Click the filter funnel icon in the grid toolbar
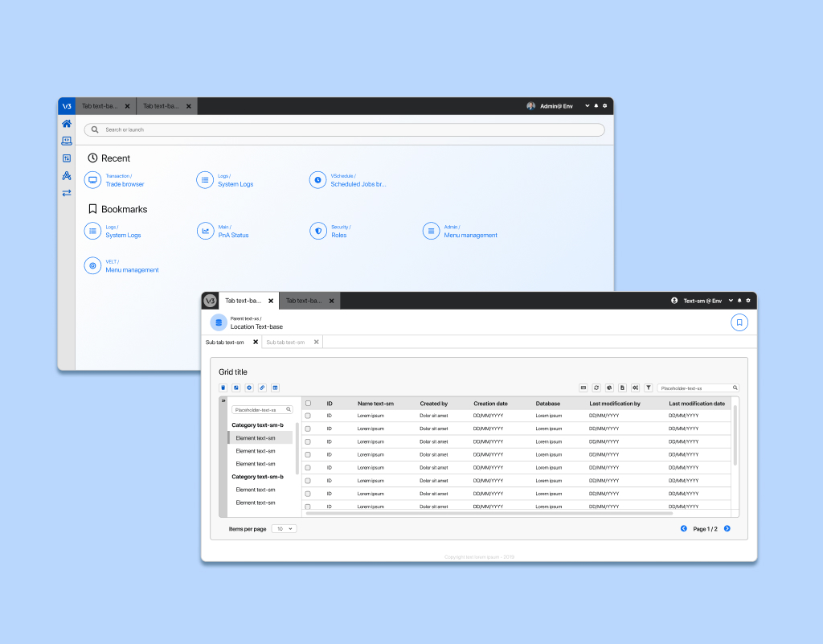The height and width of the screenshot is (644, 823). [x=648, y=388]
